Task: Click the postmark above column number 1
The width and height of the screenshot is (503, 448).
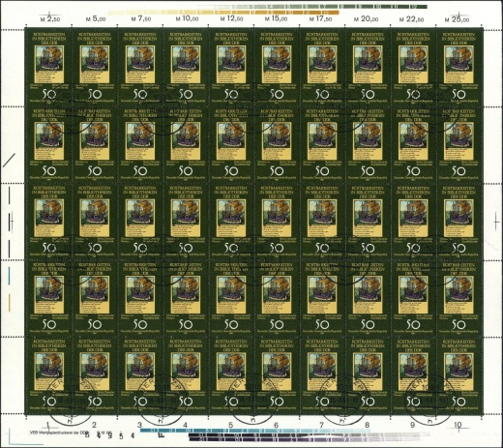Action: [71, 398]
